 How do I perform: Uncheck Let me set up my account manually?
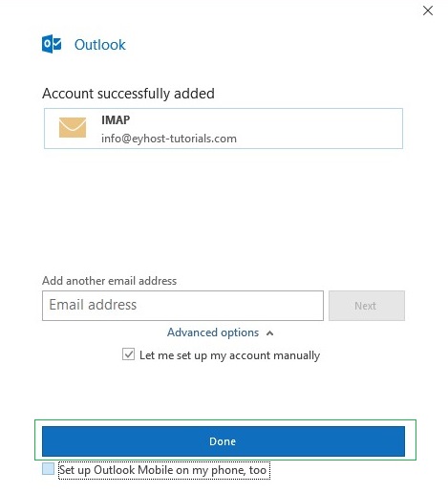[128, 354]
